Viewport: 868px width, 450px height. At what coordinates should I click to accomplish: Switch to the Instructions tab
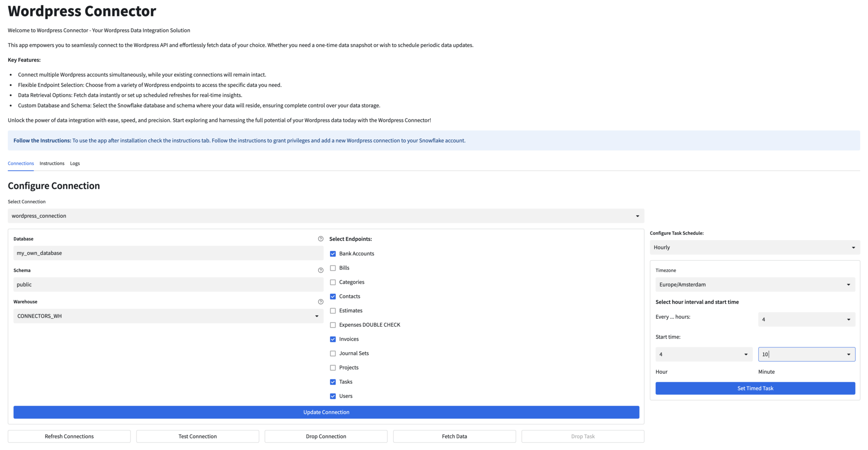[52, 163]
